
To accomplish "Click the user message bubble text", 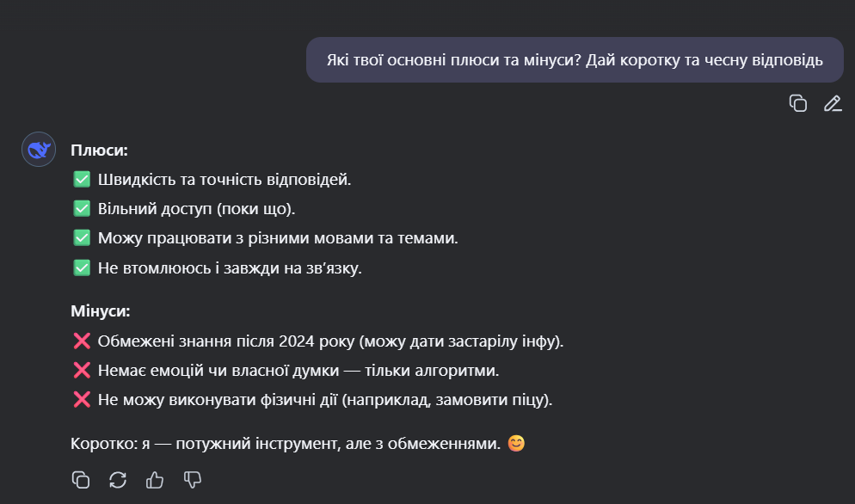I will (x=575, y=60).
